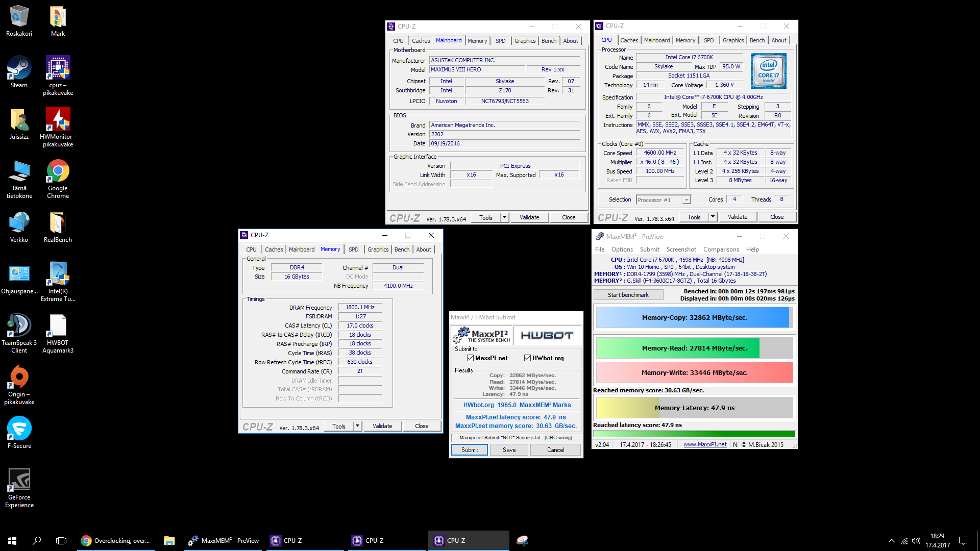Click Cancel in the HWbot Submit dialog
This screenshot has width=980, height=551.
555,450
